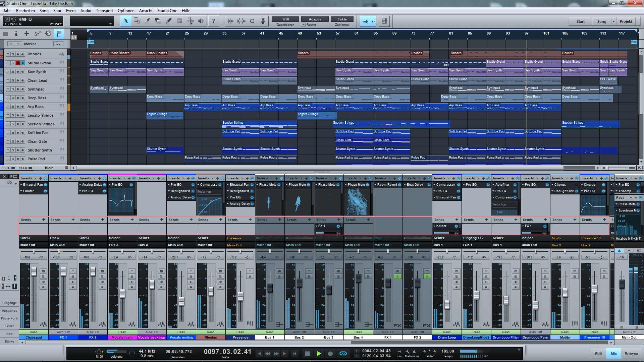Toggle the Raster snap checkbox
Image resolution: width=644 pixels, height=362 pixels.
[304, 25]
